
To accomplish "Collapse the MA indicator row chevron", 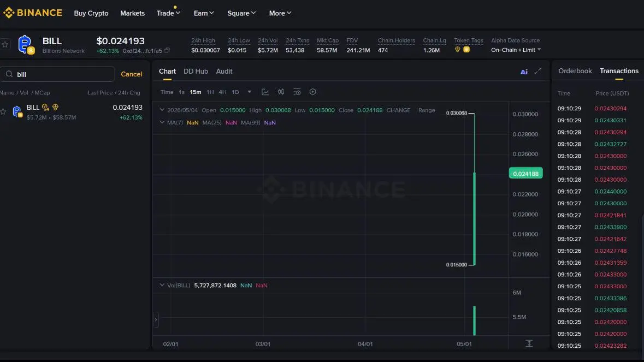I will tap(162, 122).
